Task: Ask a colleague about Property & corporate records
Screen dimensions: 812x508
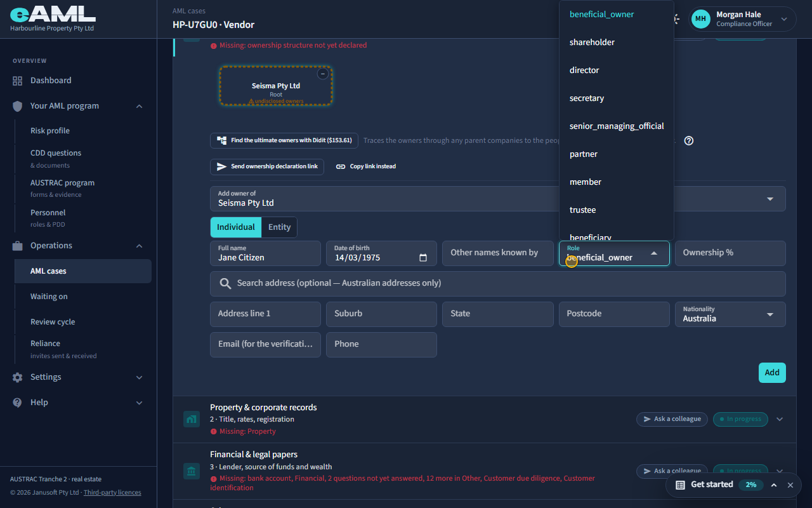Action: [672, 419]
